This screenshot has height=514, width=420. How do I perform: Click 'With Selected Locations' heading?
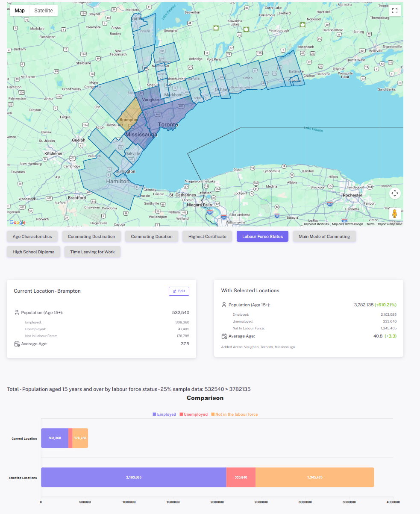250,291
